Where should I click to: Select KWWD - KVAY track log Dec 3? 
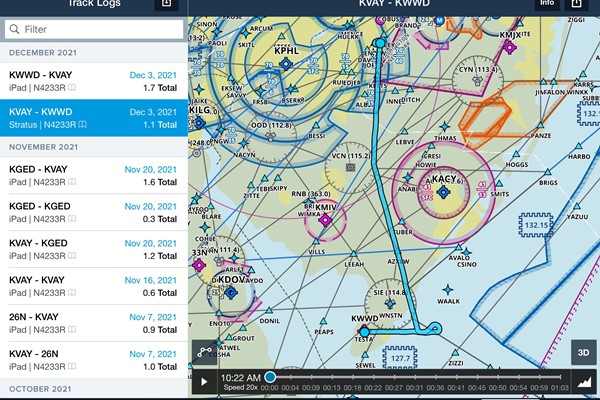[93, 82]
